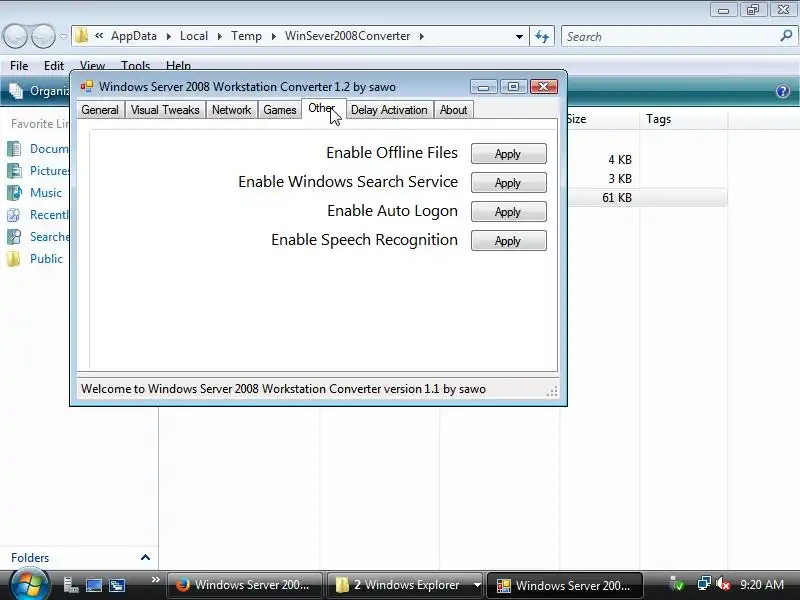Show the About tab
Viewport: 800px width, 600px height.
(x=454, y=110)
